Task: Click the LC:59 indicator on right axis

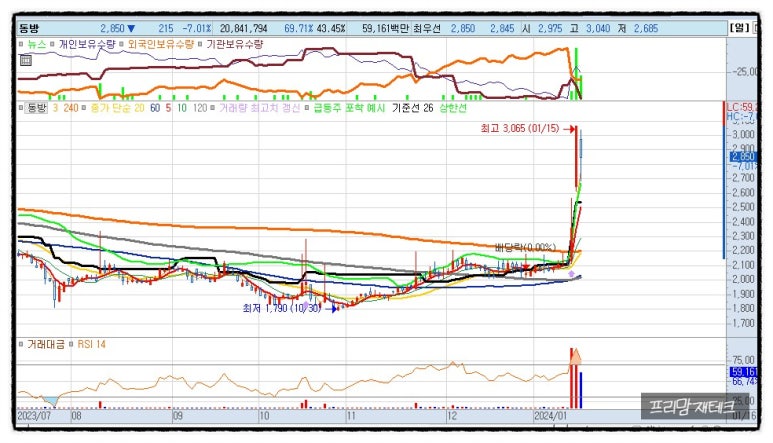Action: 741,107
